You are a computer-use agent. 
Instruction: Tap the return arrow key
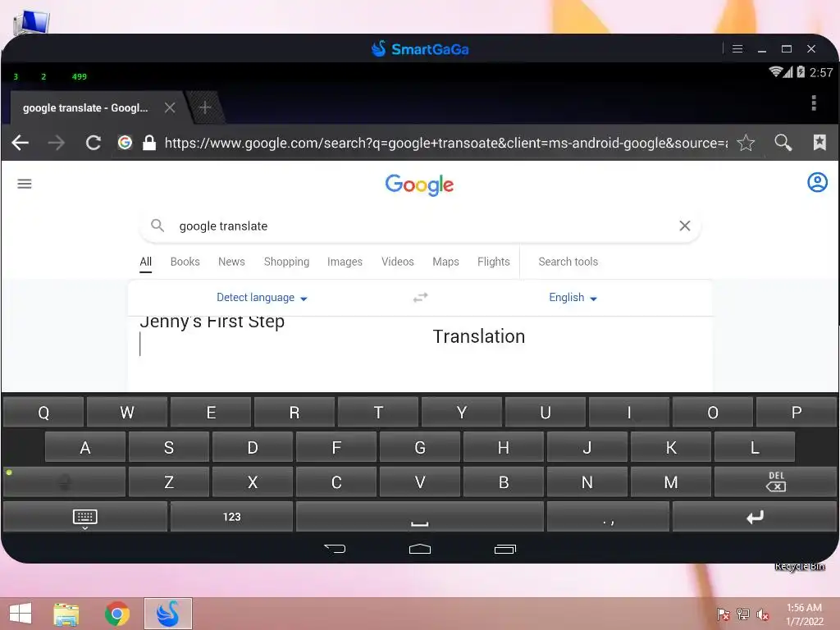(755, 517)
